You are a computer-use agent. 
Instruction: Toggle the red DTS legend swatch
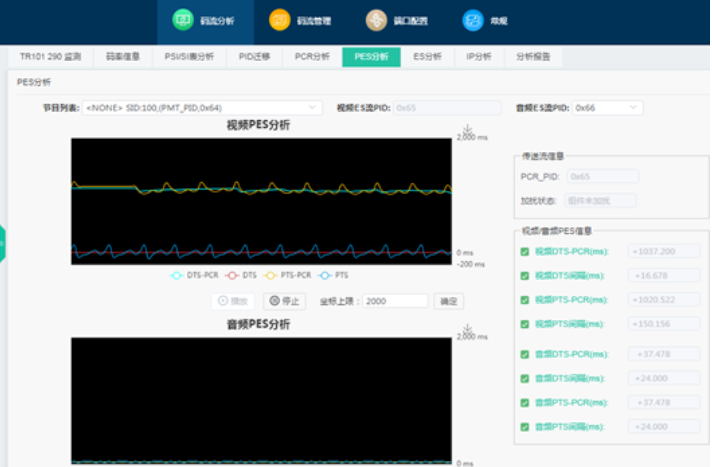230,275
